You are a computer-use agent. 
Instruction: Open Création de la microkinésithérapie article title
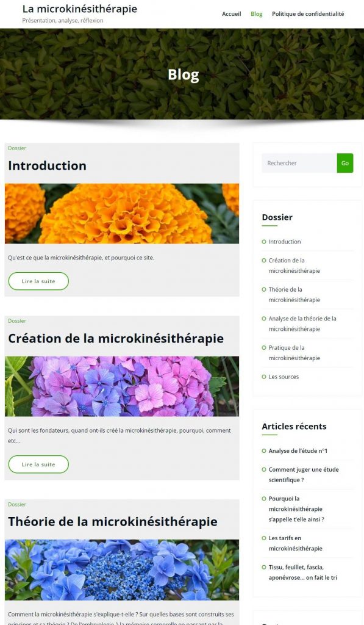tap(116, 338)
